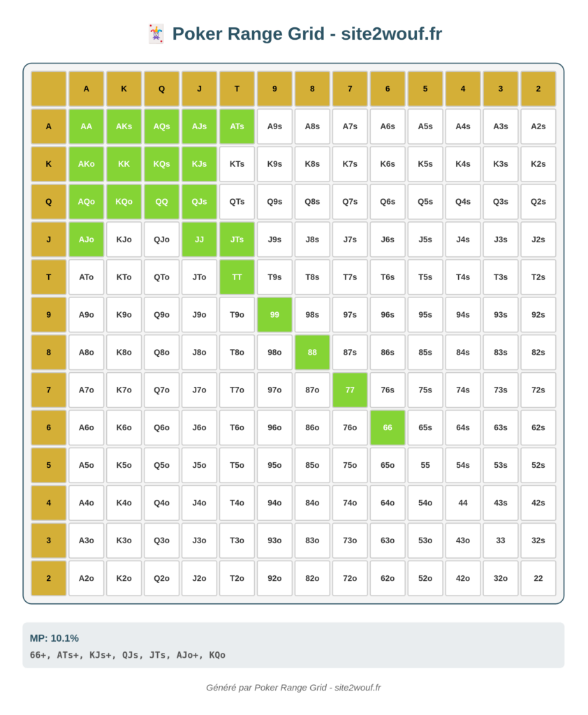Image resolution: width=588 pixels, height=715 pixels.
Task: Add pocket fives 55 to the range
Action: point(425,465)
